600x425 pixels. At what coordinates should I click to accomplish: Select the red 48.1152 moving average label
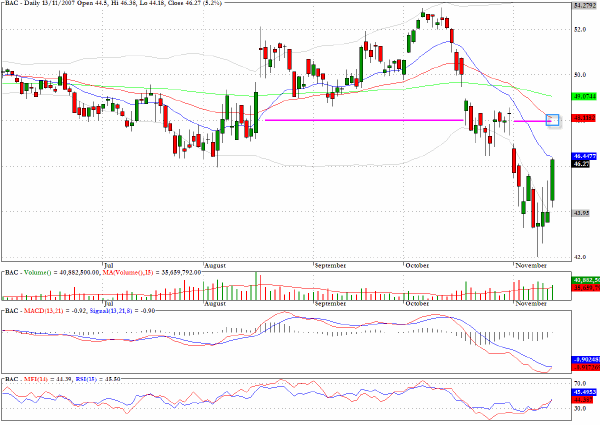pyautogui.click(x=584, y=118)
